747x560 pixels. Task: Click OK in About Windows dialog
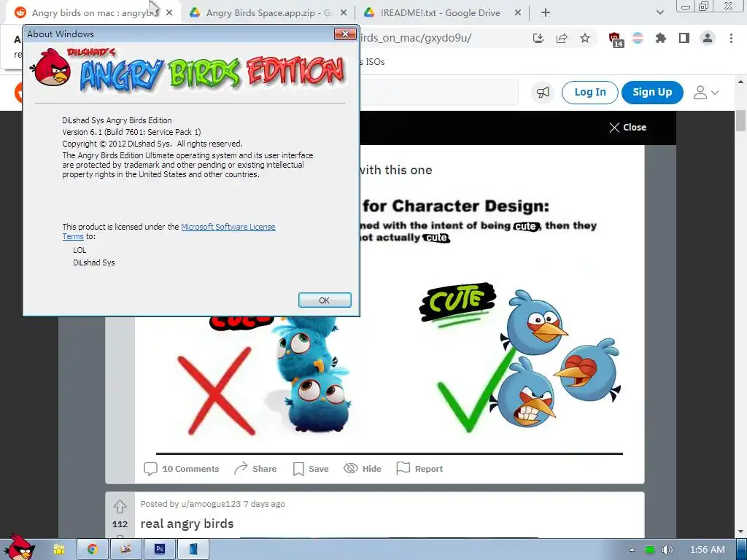(x=325, y=300)
